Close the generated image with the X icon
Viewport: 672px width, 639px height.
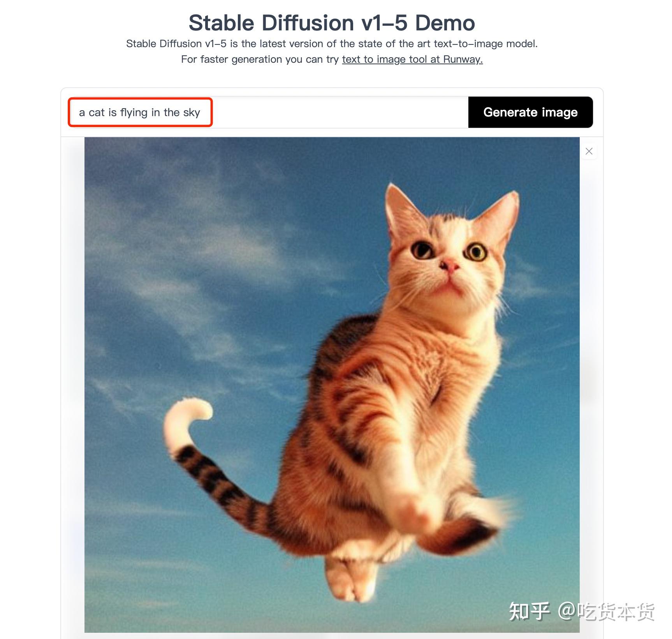[x=589, y=151]
